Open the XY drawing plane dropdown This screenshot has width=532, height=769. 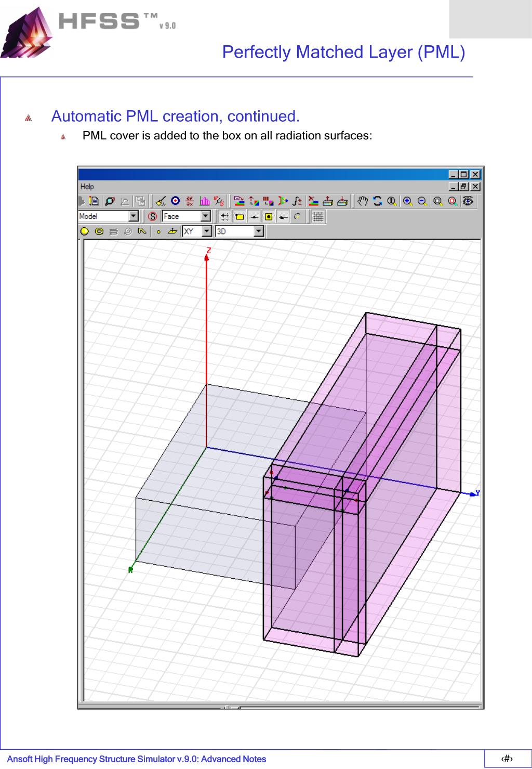coord(207,231)
